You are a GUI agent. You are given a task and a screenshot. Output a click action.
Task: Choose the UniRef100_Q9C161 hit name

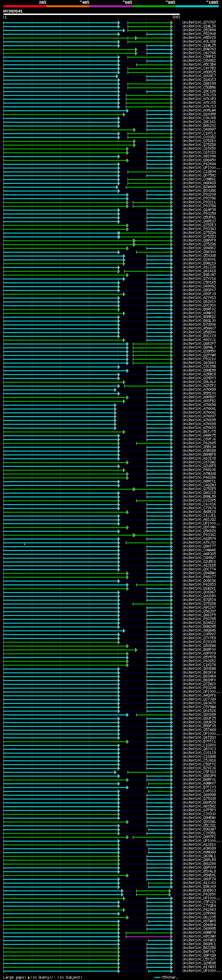[x=199, y=122]
